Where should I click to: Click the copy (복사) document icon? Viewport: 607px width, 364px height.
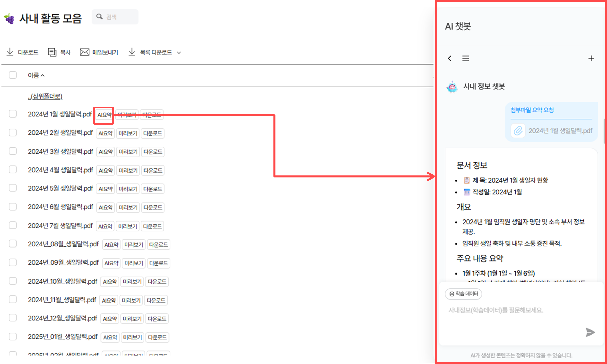coord(52,52)
